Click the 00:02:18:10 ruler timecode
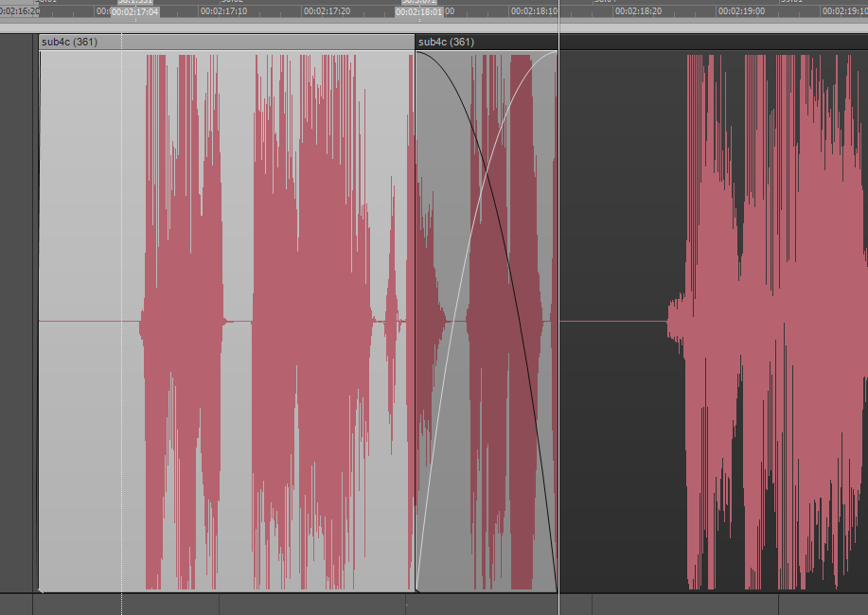Image resolution: width=868 pixels, height=615 pixels. click(533, 12)
